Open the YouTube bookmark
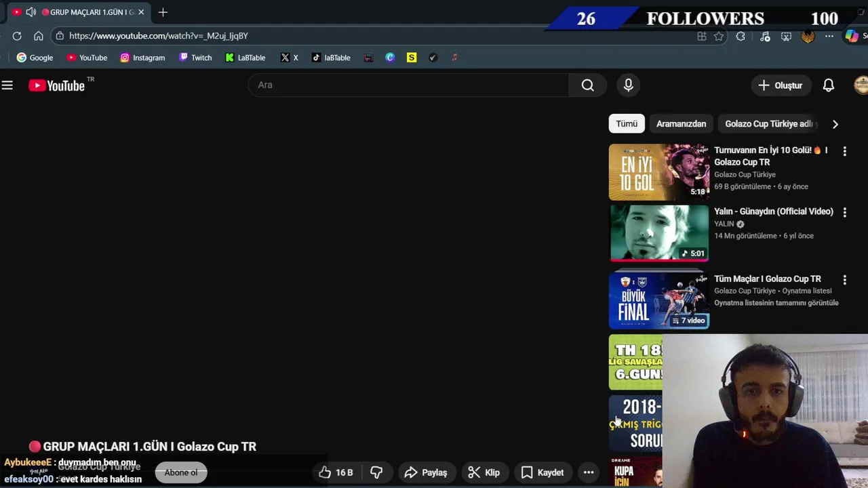This screenshot has height=488, width=868. coord(87,58)
